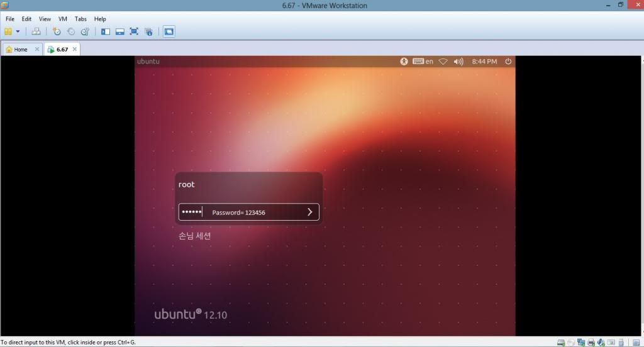The image size is (644, 347).
Task: Click the yellow suspend/pause VM toolbar icon
Action: [x=8, y=31]
